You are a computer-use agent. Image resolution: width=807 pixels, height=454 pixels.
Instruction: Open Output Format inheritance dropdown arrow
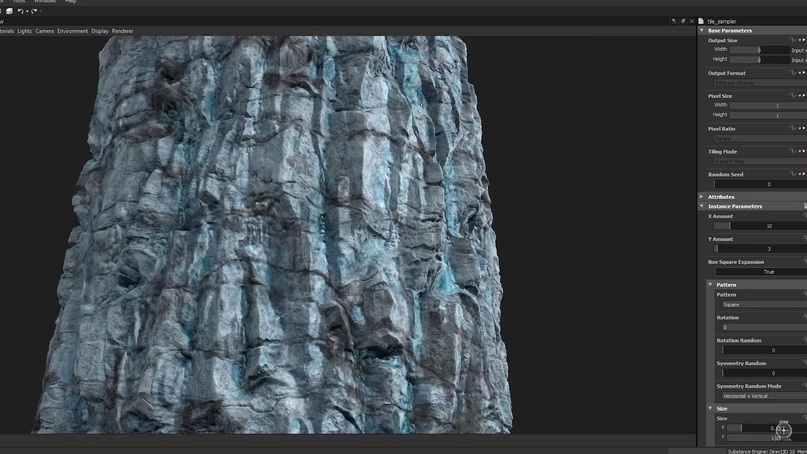800,73
